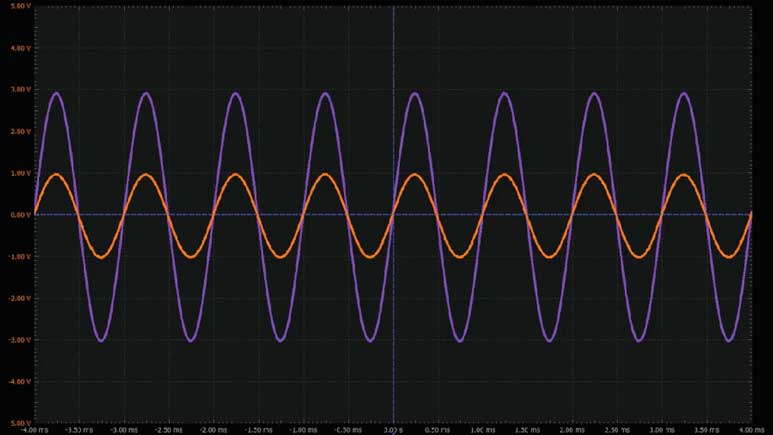This screenshot has width=773, height=435.
Task: Click the 2.50 ms time axis label
Action: click(617, 430)
